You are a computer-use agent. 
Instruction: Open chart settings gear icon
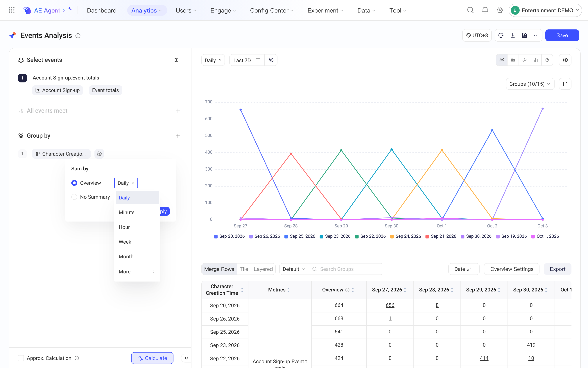click(x=565, y=60)
